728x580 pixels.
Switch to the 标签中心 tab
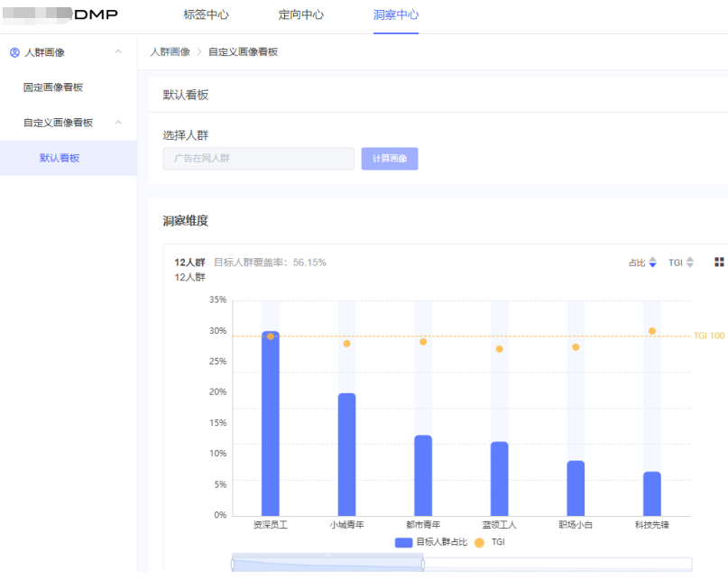206,15
